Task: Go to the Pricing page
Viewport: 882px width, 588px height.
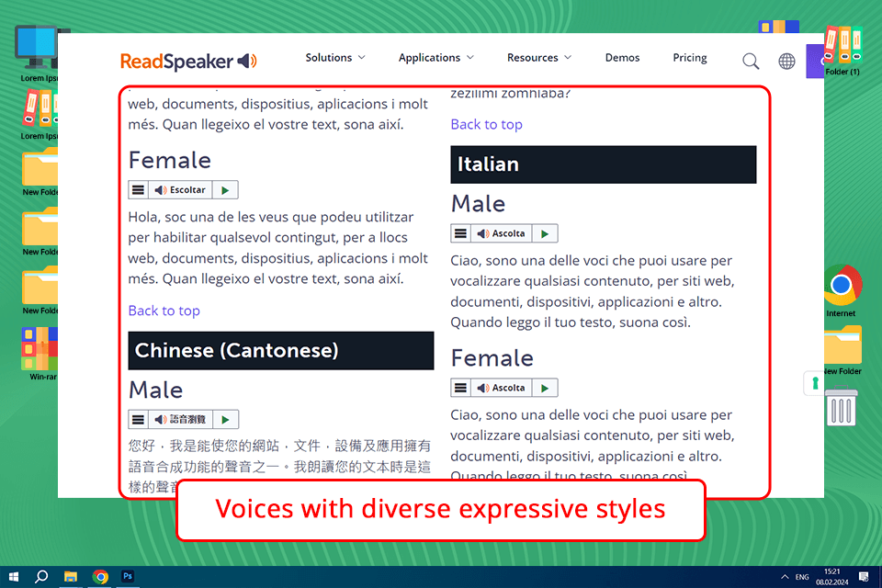Action: point(690,57)
